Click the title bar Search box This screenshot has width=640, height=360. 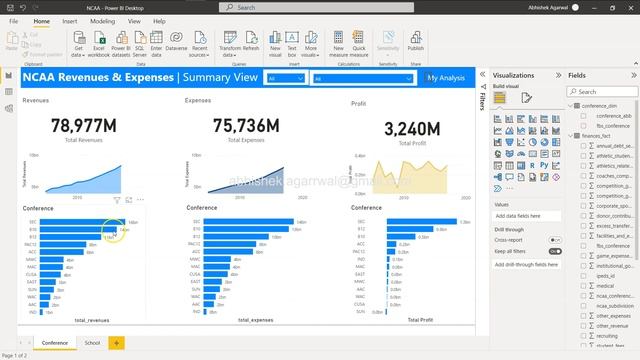click(x=316, y=7)
